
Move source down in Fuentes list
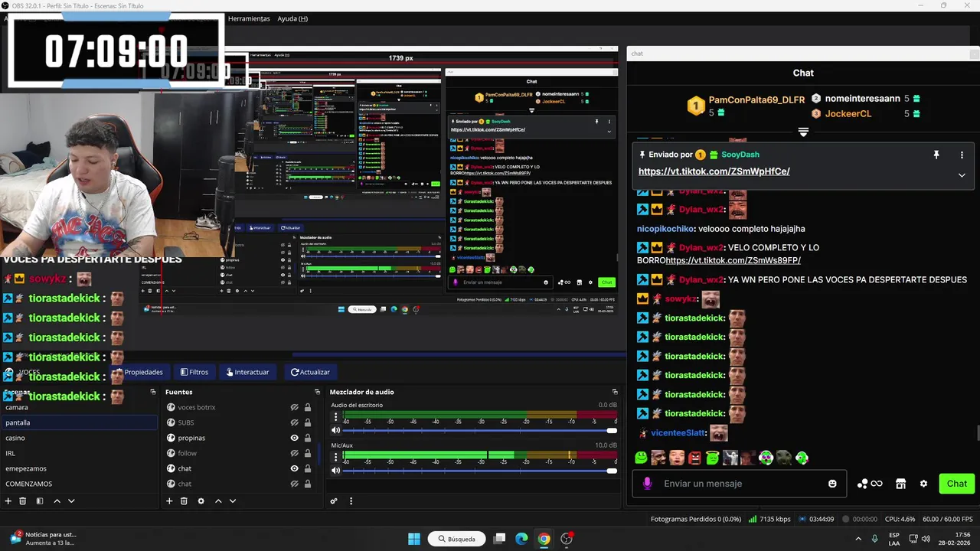[233, 501]
